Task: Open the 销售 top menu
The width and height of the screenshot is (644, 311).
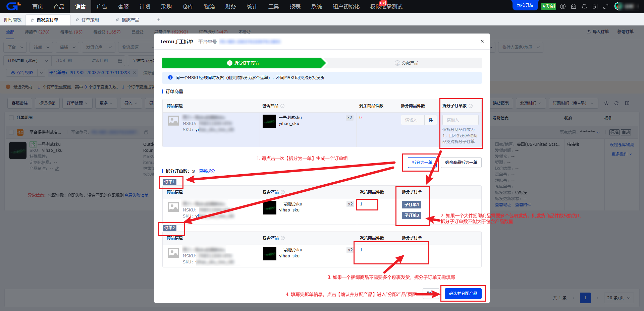Action: coord(80,6)
